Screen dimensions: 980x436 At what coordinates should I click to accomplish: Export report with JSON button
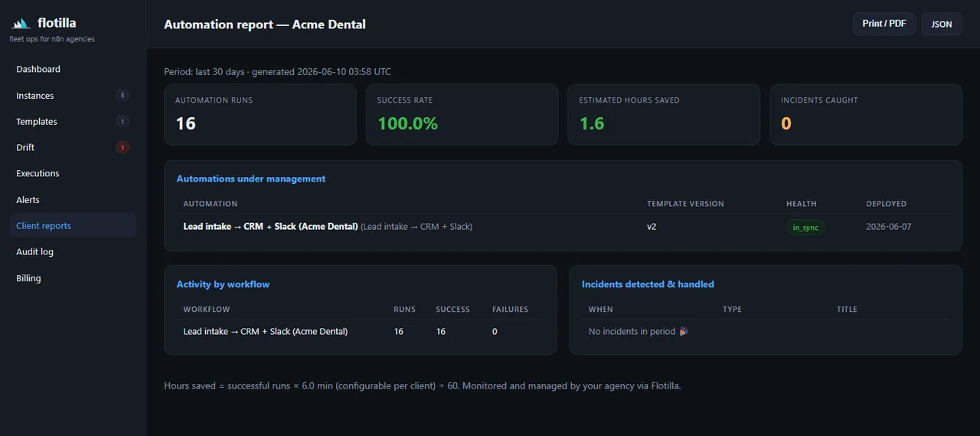pos(942,24)
